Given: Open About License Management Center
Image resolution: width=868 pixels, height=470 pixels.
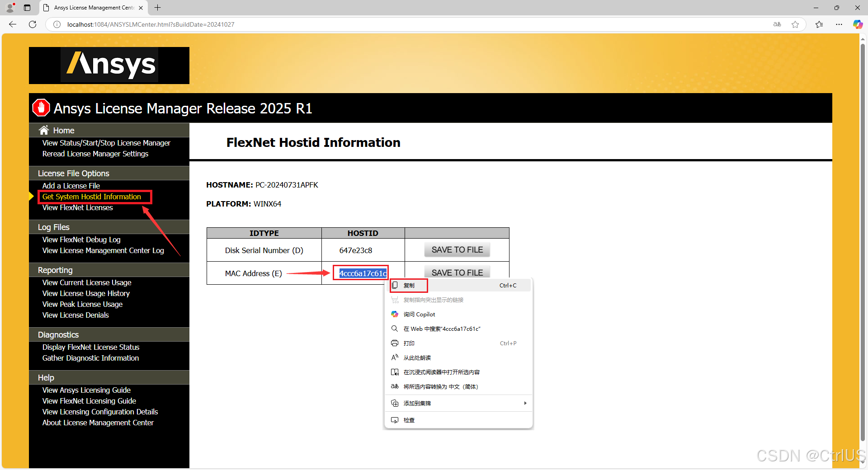Looking at the screenshot, I should [98, 423].
